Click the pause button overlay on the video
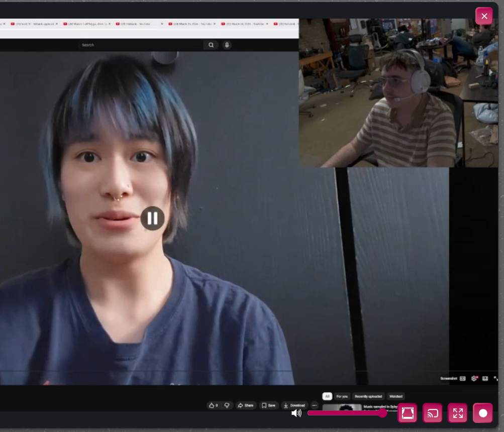 152,218
